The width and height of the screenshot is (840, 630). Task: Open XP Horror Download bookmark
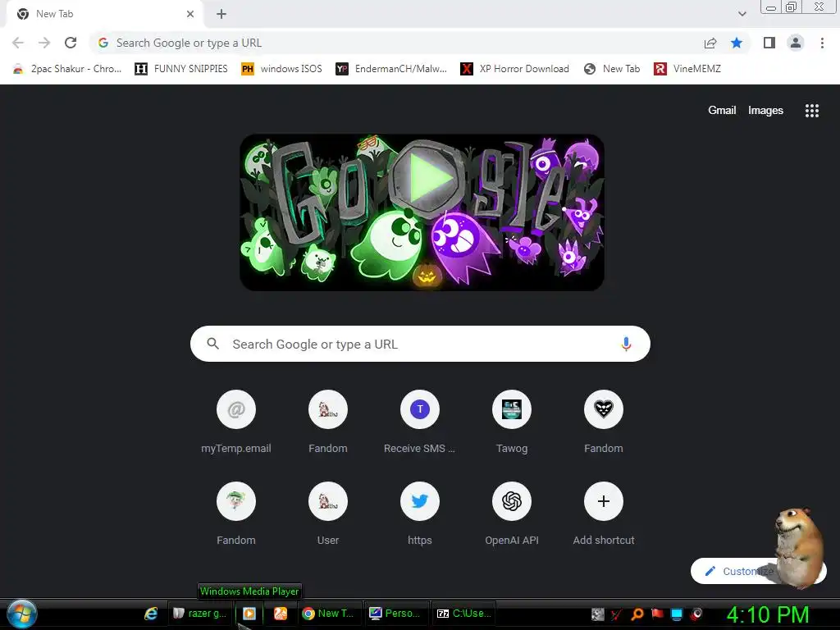[515, 69]
